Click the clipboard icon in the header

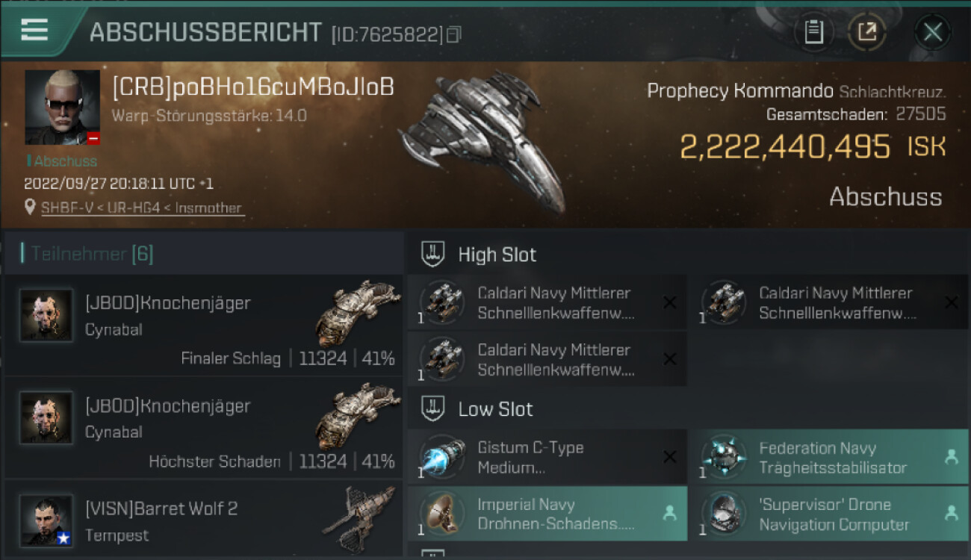tap(813, 32)
